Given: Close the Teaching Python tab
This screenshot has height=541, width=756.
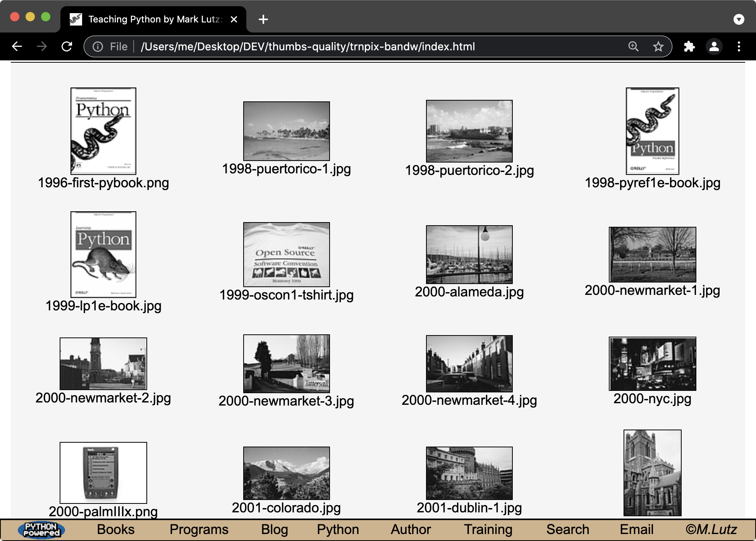Looking at the screenshot, I should (234, 19).
